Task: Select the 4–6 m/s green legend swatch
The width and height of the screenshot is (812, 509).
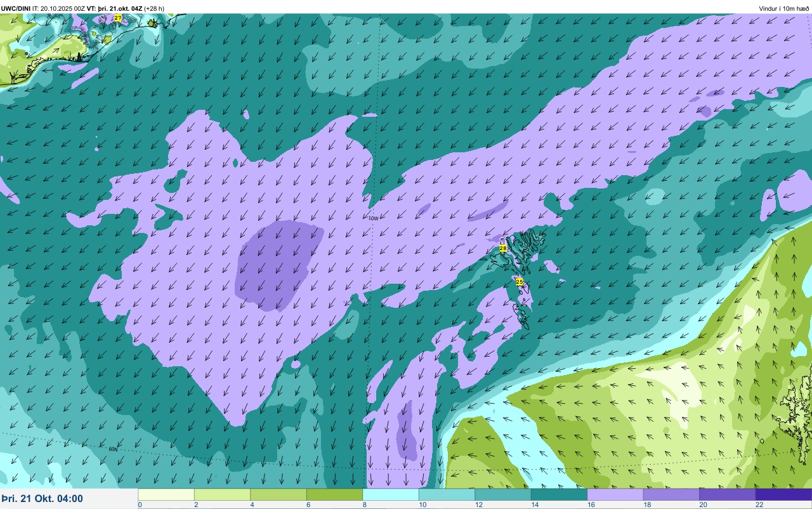Action: (278, 494)
